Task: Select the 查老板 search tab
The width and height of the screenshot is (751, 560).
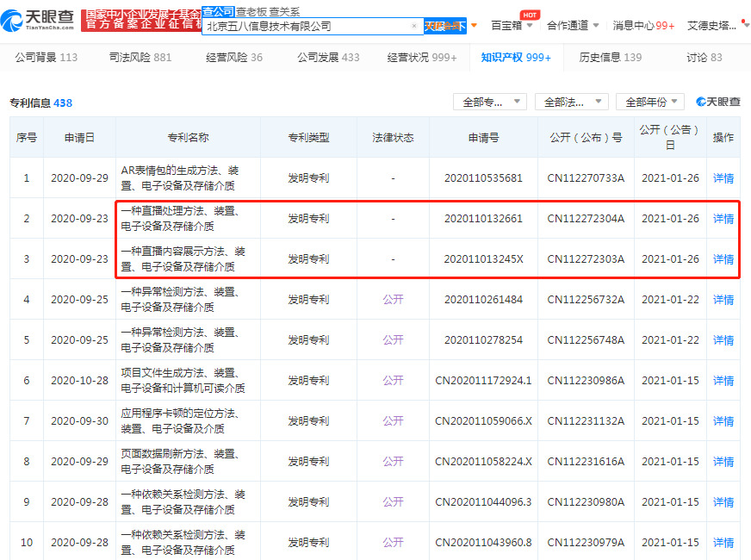Action: (251, 12)
